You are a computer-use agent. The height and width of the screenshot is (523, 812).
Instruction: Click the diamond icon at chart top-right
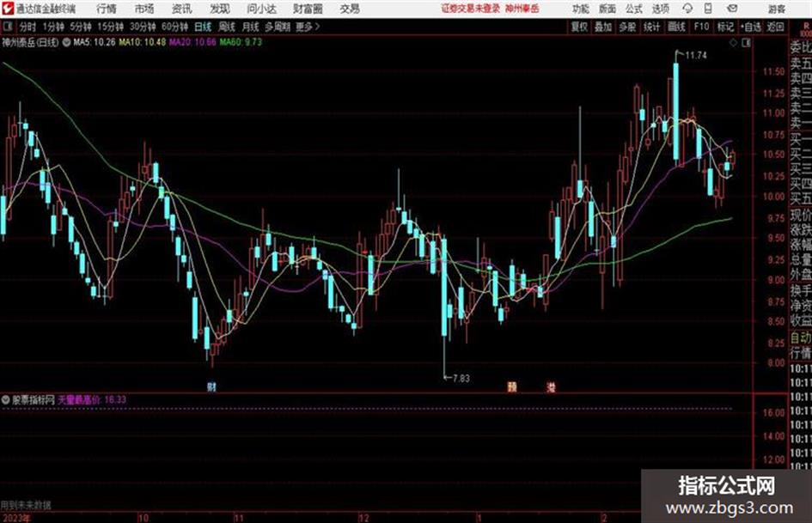[x=733, y=43]
